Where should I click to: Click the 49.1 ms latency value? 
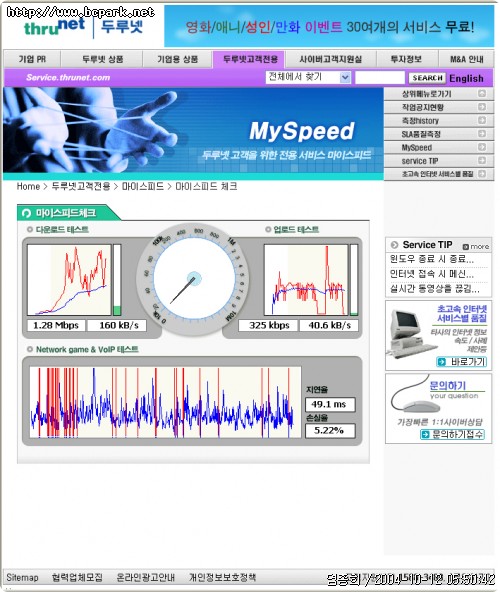click(330, 404)
